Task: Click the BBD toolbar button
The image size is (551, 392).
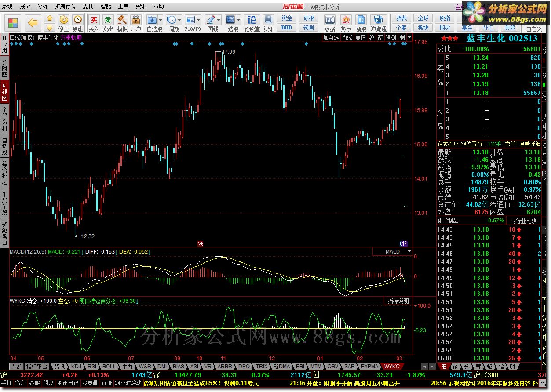Action: click(287, 27)
